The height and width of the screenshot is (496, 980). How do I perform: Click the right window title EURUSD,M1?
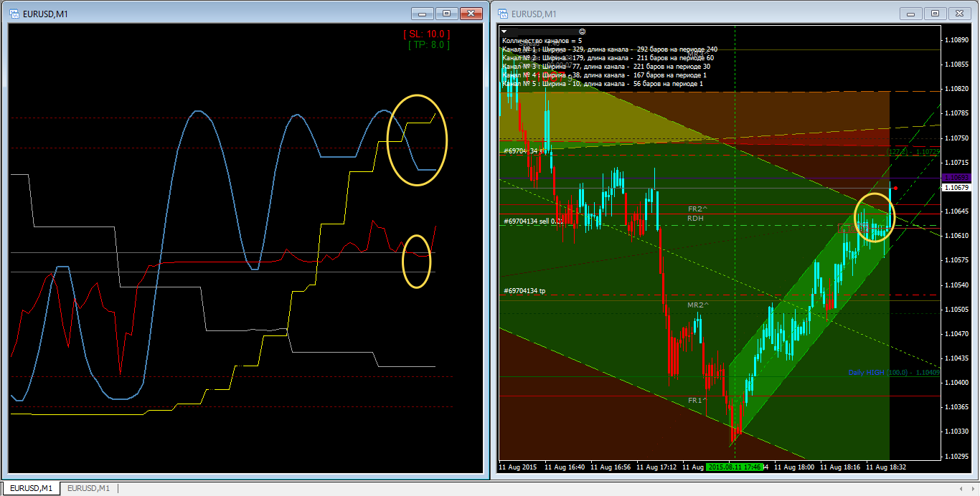pos(534,14)
